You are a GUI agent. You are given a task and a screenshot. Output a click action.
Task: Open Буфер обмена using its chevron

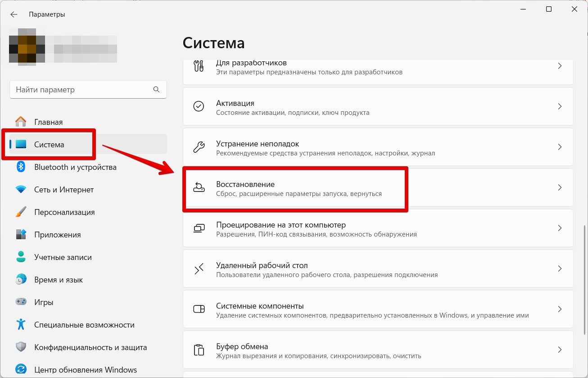point(560,350)
